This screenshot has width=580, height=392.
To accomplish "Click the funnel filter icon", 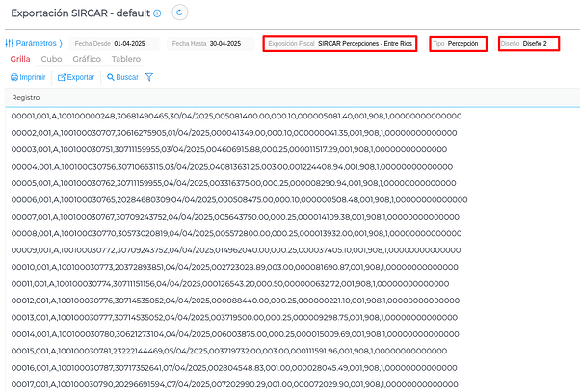I will tap(149, 77).
